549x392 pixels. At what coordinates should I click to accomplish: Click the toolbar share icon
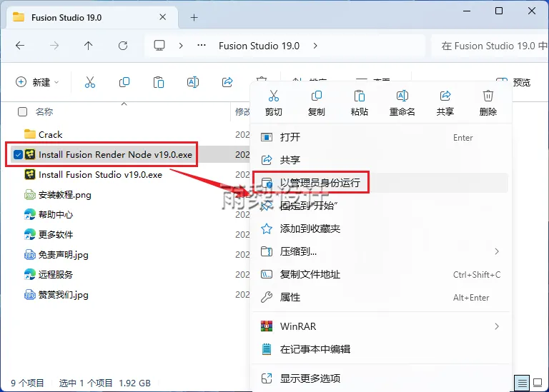[227, 83]
